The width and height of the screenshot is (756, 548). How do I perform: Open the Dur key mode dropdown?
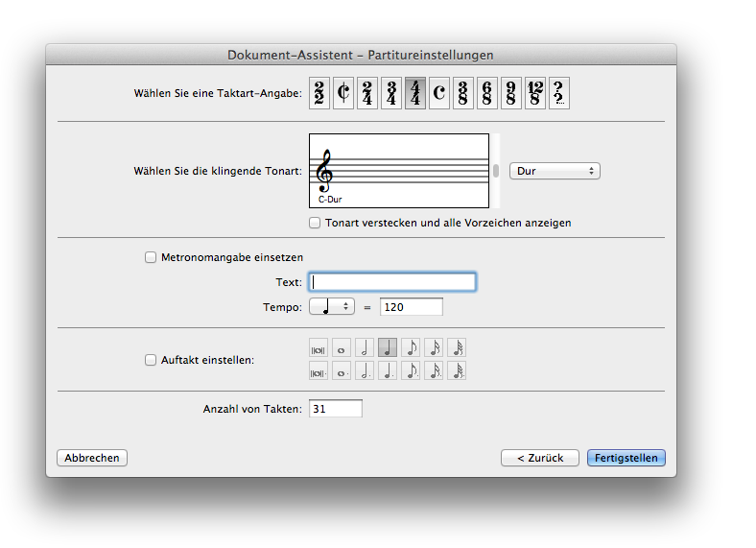555,171
